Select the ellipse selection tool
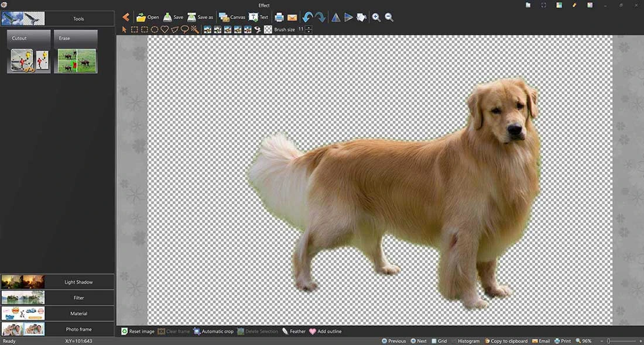644x345 pixels. click(x=155, y=29)
